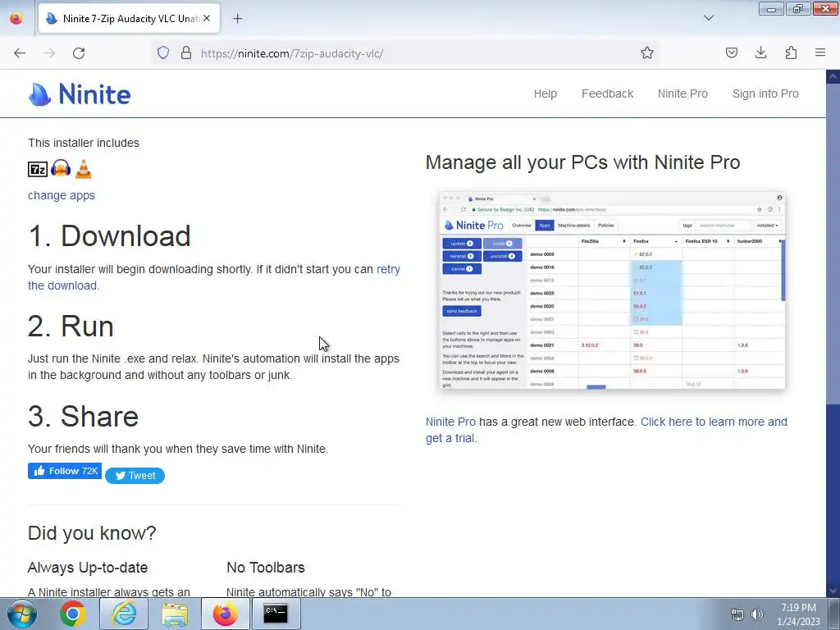Click the change apps link

pyautogui.click(x=61, y=195)
